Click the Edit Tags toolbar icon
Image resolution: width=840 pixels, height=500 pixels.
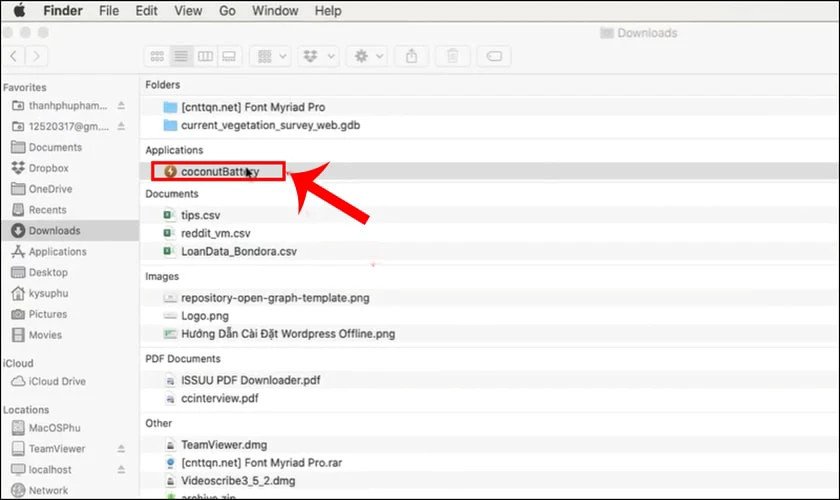(494, 56)
